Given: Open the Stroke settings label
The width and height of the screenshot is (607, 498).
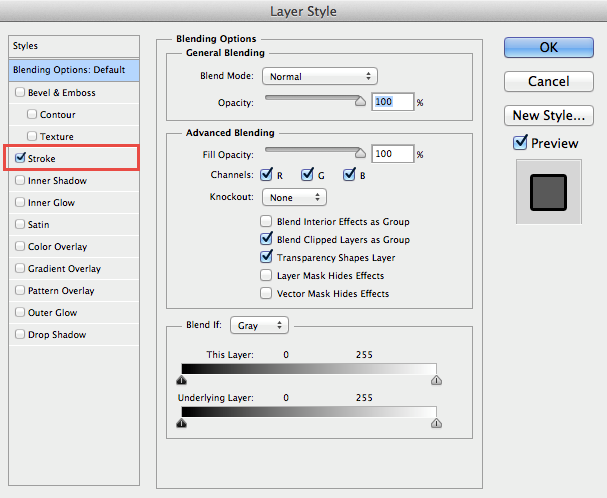Looking at the screenshot, I should [41, 159].
